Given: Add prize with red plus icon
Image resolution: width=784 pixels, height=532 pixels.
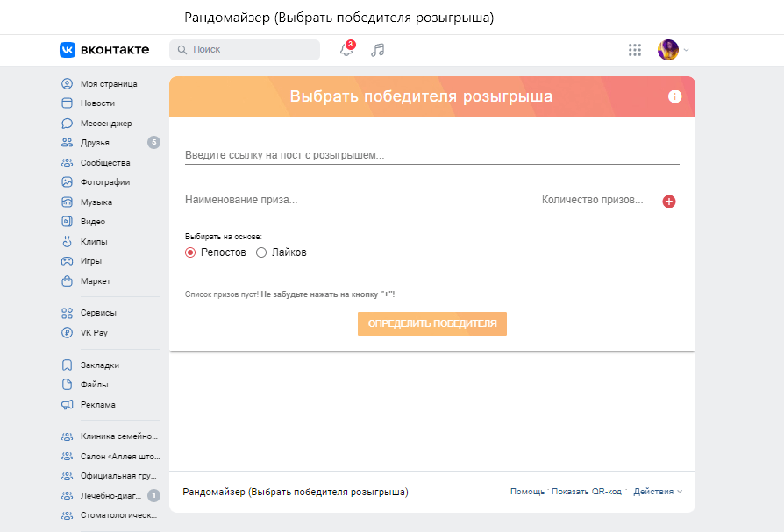Looking at the screenshot, I should 669,202.
